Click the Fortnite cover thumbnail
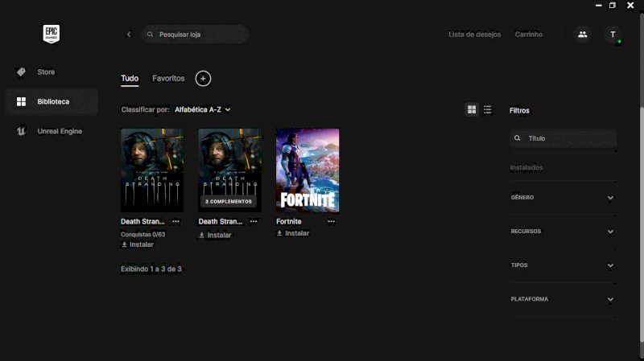Screen dimensions: 644x361 (307, 170)
